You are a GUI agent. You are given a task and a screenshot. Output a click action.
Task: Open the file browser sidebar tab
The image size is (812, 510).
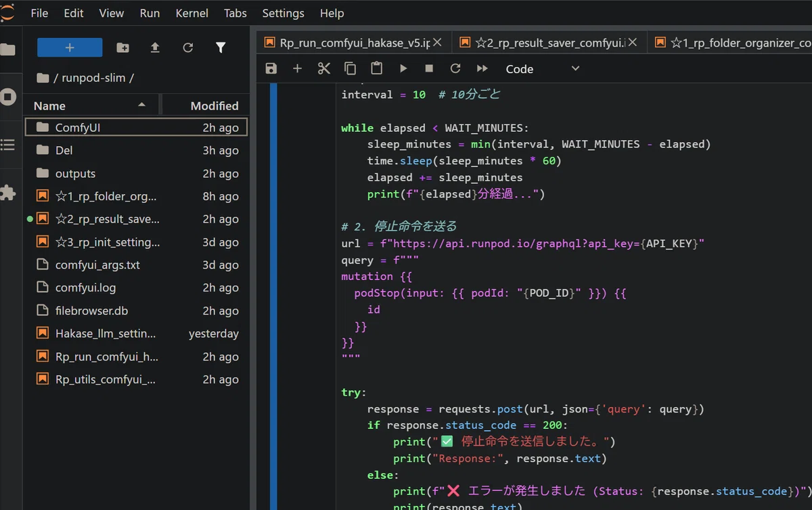(x=8, y=49)
